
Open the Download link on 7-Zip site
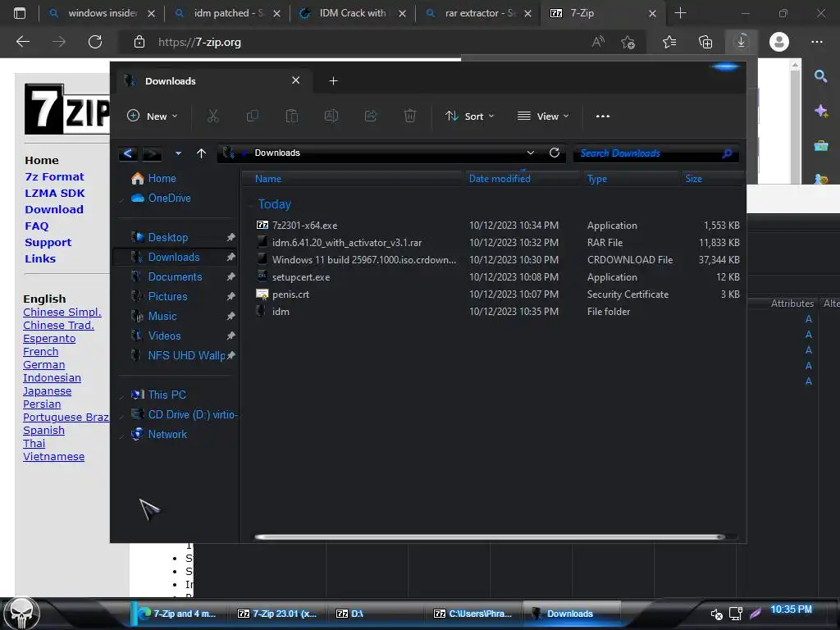(x=54, y=209)
